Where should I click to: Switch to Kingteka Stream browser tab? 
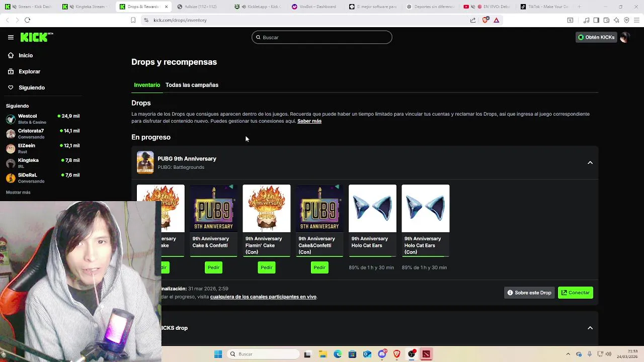pyautogui.click(x=87, y=7)
